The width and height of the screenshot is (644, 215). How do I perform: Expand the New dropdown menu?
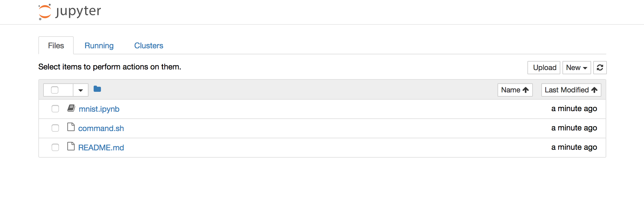pos(576,68)
